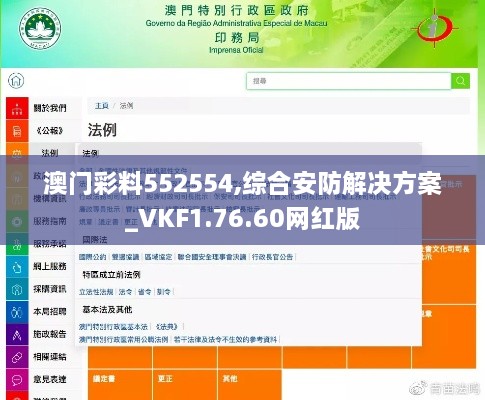Click the 印務局 header title
The image size is (485, 400).
[x=236, y=38]
